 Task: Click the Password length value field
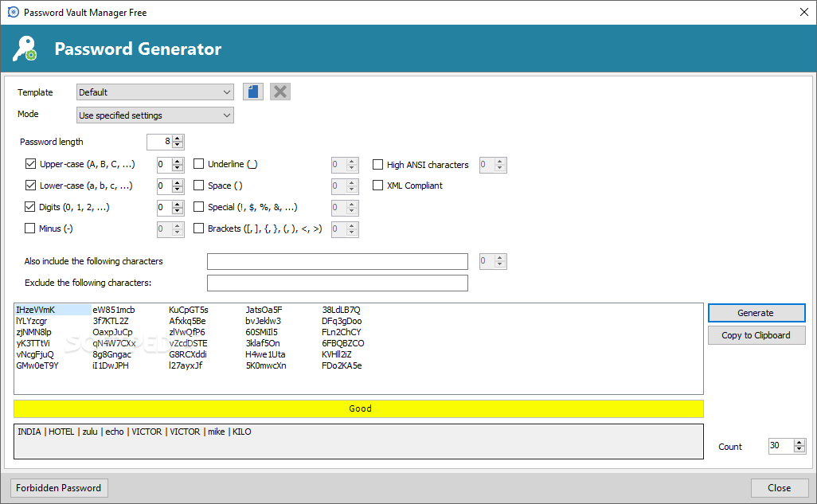(x=159, y=141)
